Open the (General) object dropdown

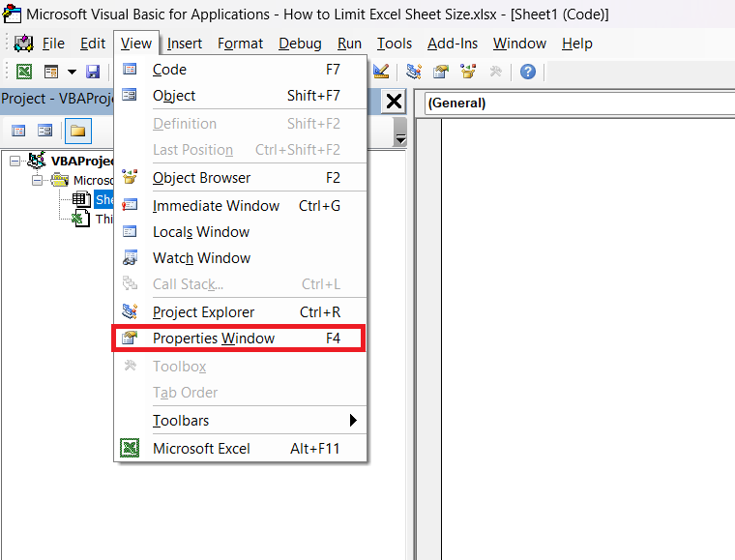pos(579,103)
